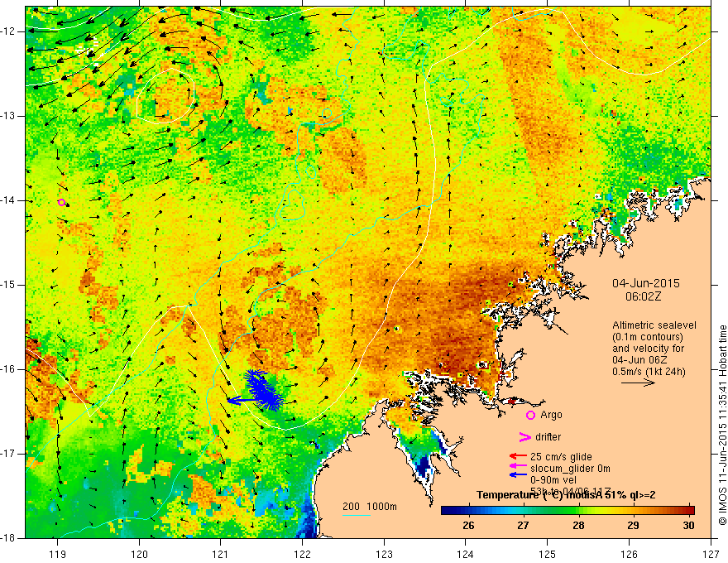
Task: Click latitude axis label -17
Action: [8, 454]
